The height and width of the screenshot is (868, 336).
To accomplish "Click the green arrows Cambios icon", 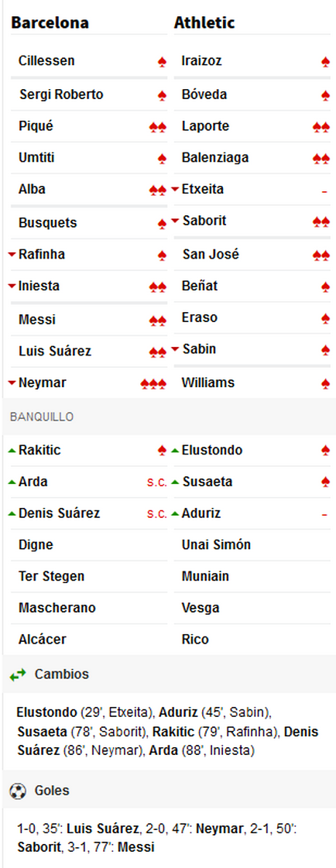I will tap(18, 674).
